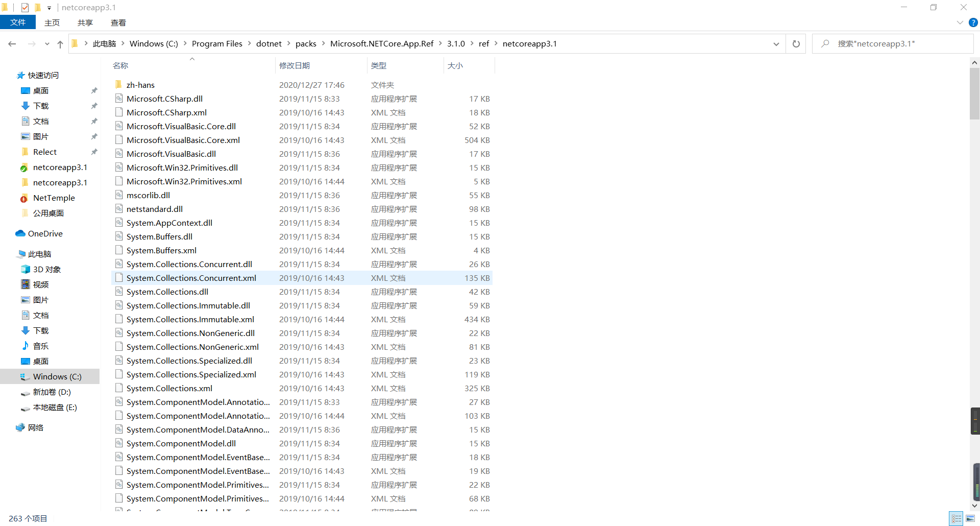
Task: Select System.ComponentModel.dll file icon
Action: [119, 443]
